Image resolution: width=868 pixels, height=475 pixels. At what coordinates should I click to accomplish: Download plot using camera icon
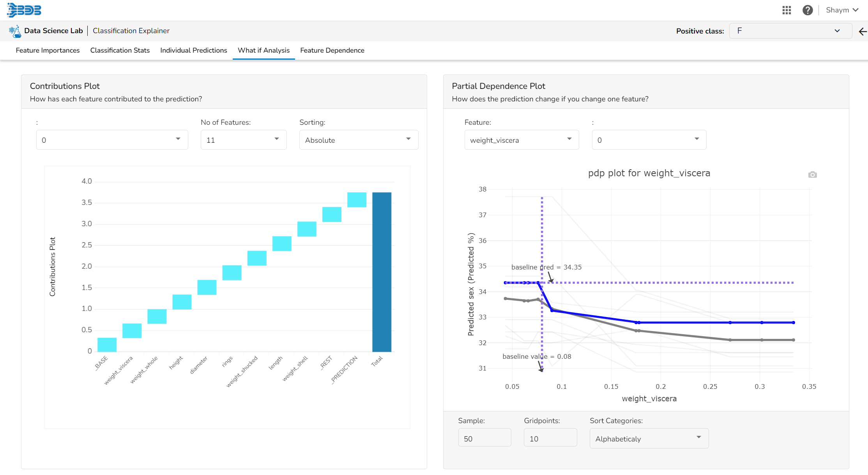[812, 175]
